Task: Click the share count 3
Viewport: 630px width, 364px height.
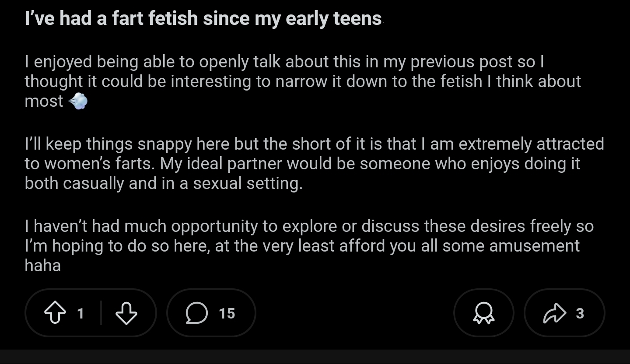Action: 580,313
